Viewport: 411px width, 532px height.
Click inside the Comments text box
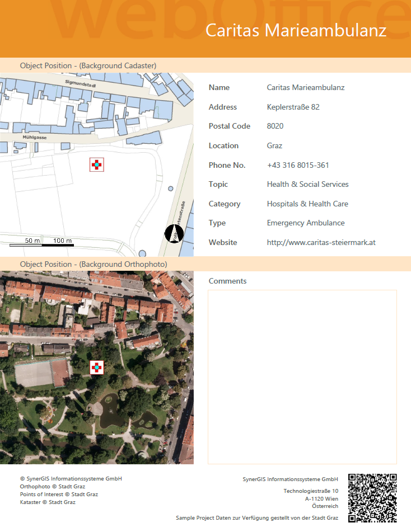(302, 376)
